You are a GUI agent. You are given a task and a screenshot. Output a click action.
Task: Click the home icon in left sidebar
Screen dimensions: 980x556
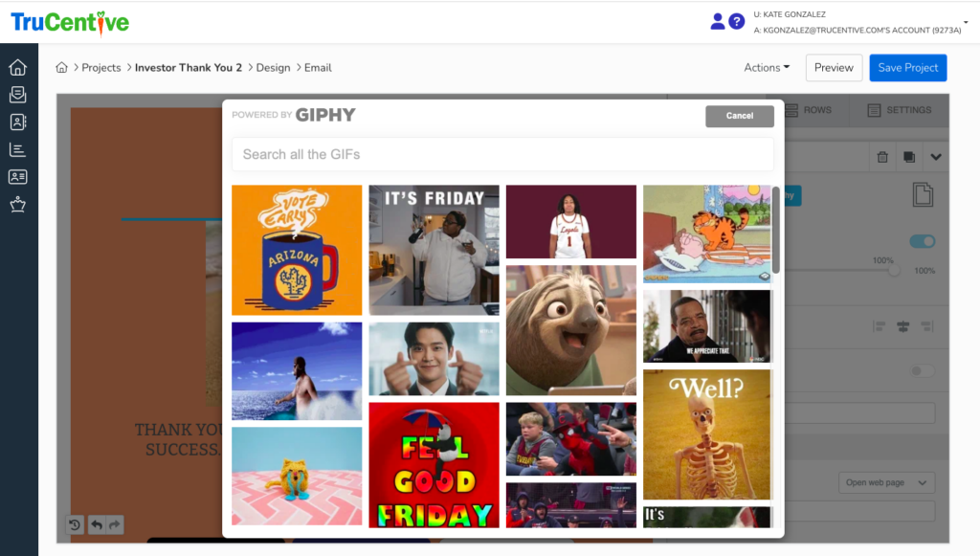[x=17, y=67]
